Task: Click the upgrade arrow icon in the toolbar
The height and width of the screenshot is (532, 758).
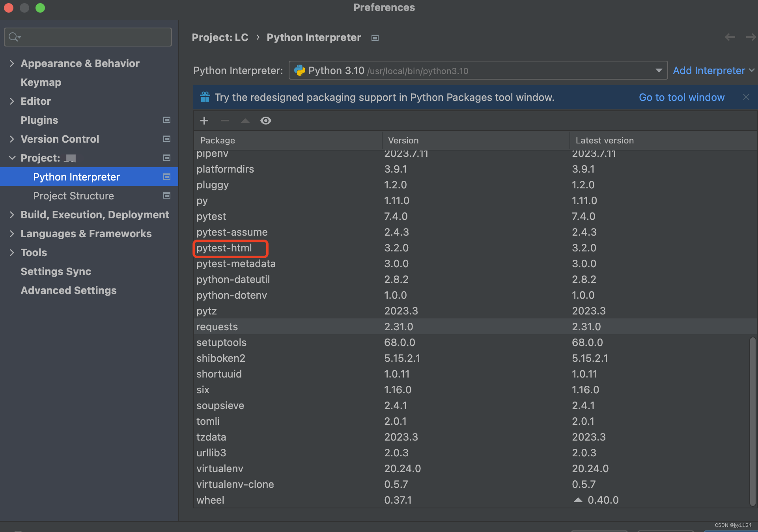Action: (x=245, y=121)
